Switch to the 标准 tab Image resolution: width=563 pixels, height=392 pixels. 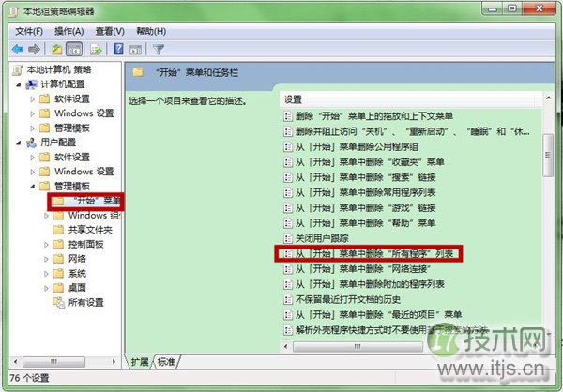pos(166,362)
